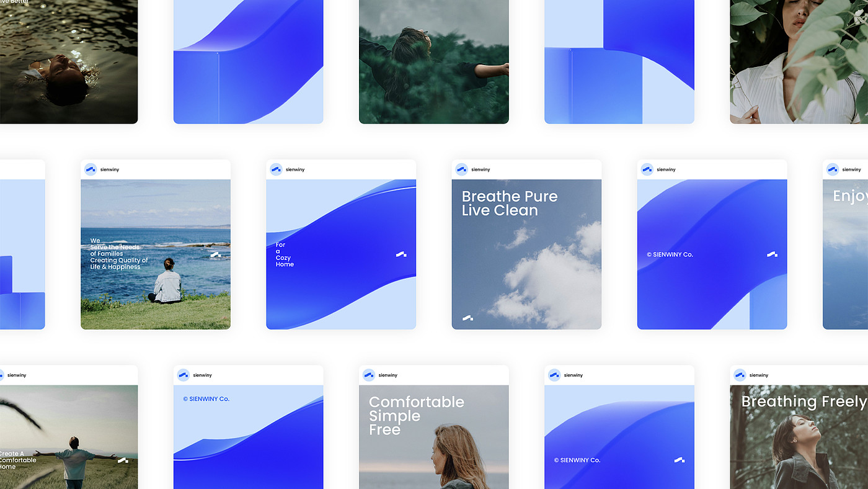Screen dimensions: 868x489
Task: Open sienwiny username above the Cozy Home post
Action: click(x=295, y=169)
